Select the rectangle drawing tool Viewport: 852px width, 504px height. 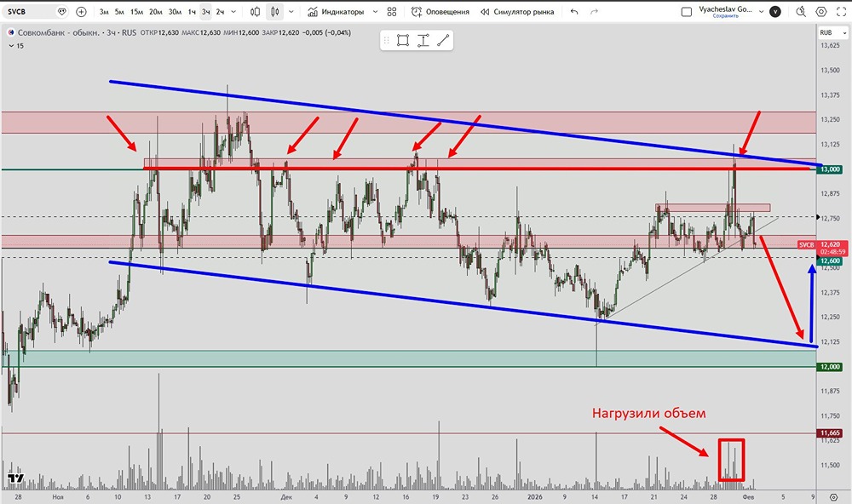pyautogui.click(x=403, y=40)
